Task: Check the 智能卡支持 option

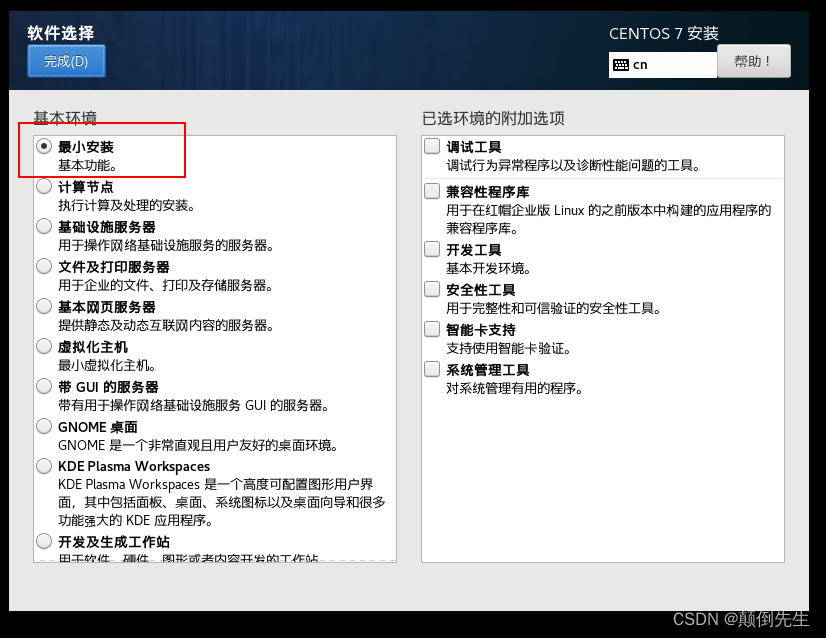Action: [x=432, y=329]
